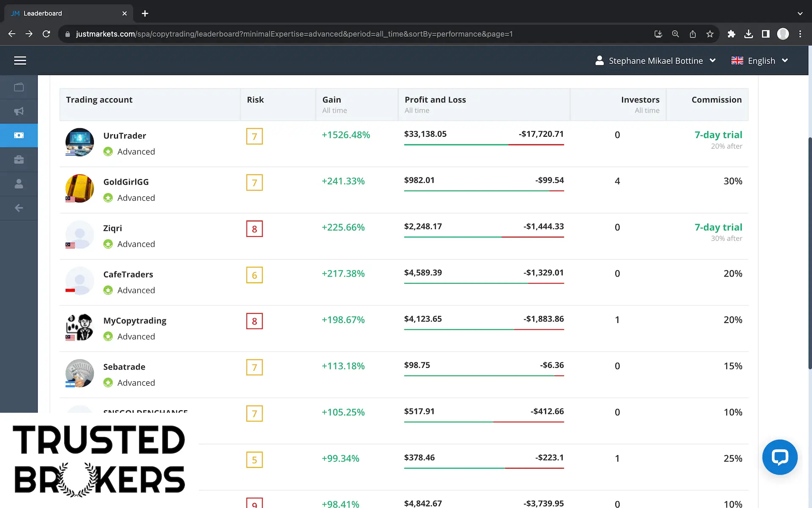Click the wallet icon in sidebar
Image resolution: width=812 pixels, height=508 pixels.
(19, 87)
